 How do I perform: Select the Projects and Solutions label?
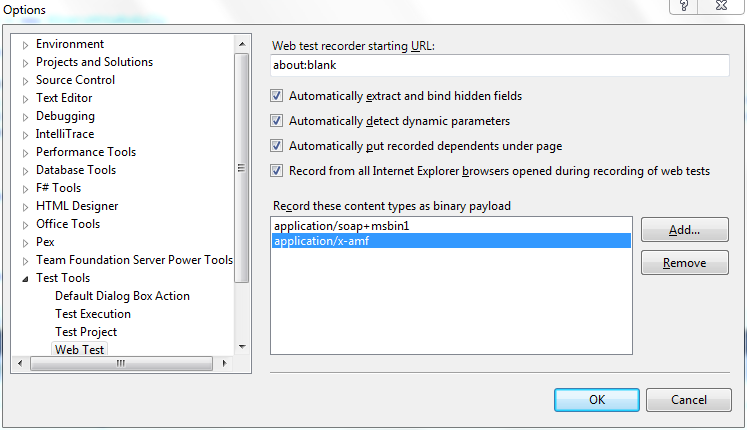click(94, 62)
